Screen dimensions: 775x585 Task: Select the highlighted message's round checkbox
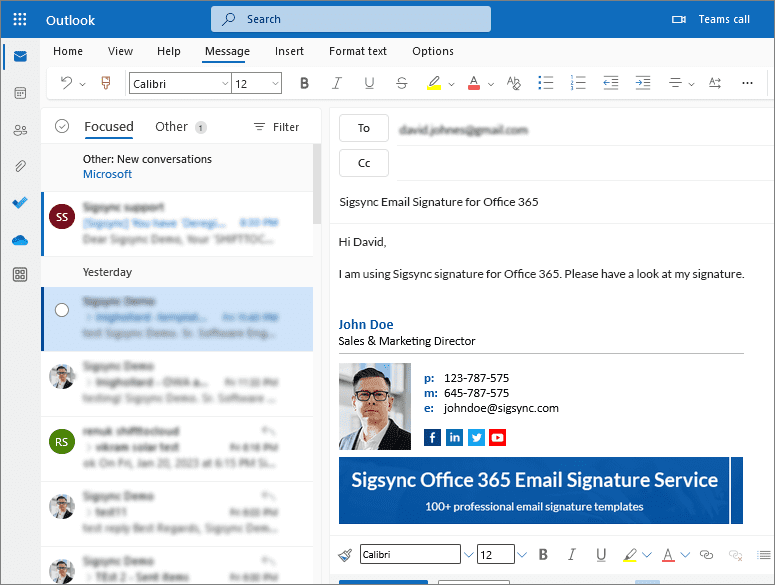[62, 310]
